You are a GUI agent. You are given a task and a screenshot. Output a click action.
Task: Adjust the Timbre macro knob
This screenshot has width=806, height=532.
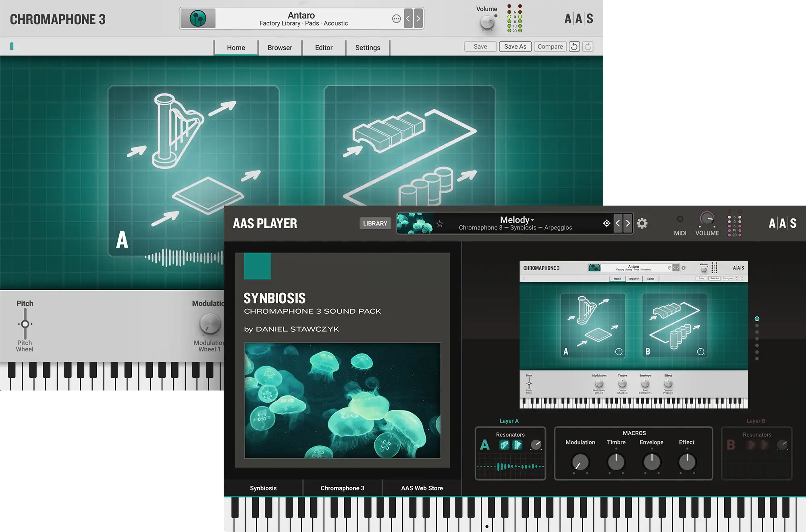pyautogui.click(x=616, y=462)
